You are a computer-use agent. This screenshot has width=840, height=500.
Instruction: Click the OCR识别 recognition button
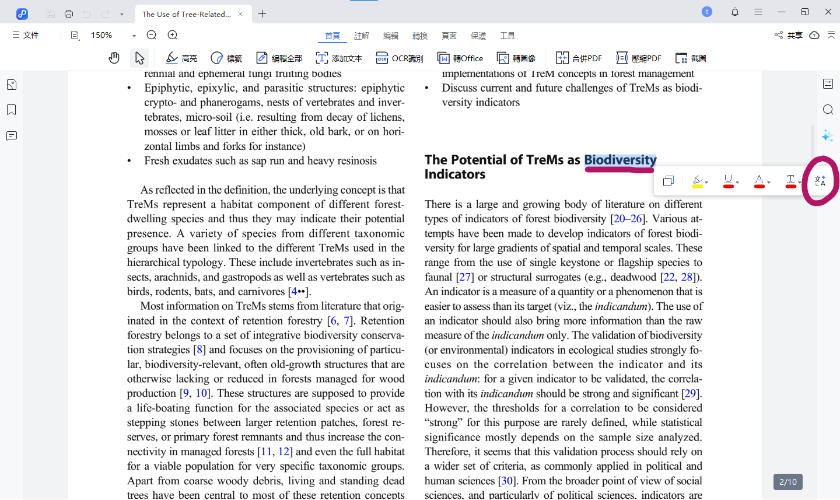[x=400, y=58]
